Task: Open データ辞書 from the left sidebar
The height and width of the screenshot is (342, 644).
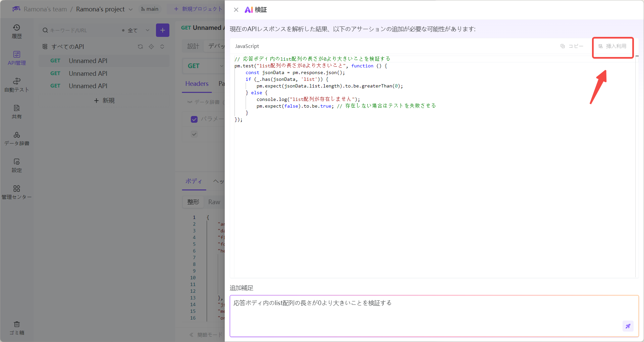Action: point(16,138)
